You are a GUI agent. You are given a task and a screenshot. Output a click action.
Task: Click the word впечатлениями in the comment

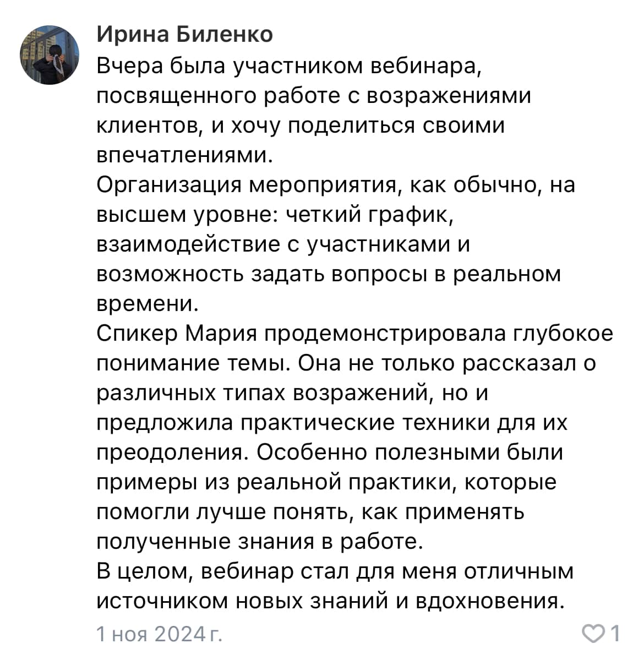coord(184,156)
